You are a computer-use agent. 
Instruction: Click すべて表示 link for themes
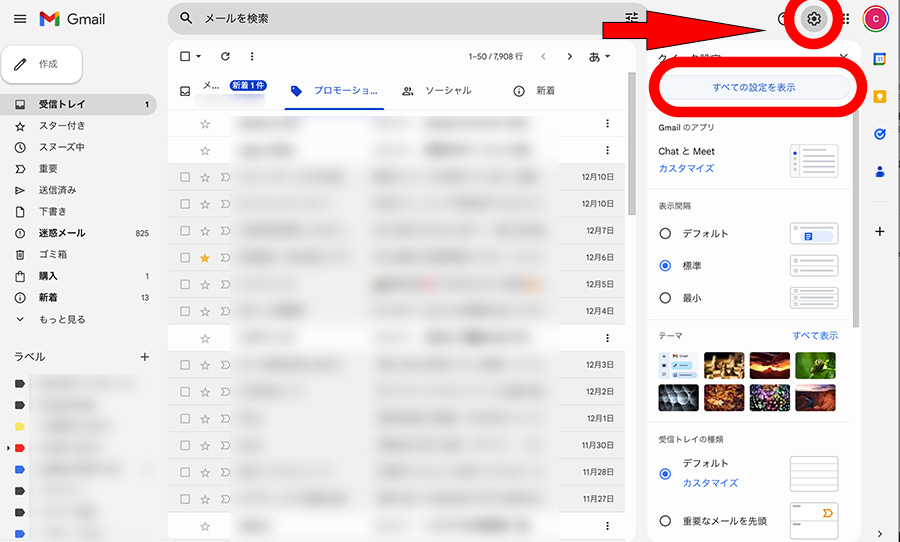tap(815, 335)
